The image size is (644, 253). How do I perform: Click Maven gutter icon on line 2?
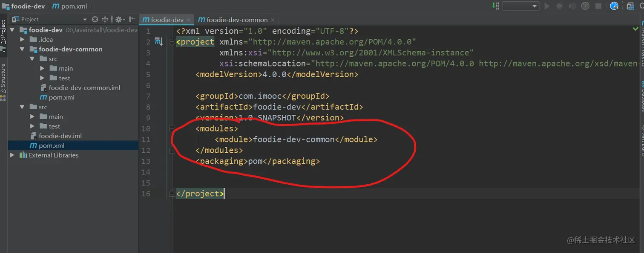click(x=158, y=42)
